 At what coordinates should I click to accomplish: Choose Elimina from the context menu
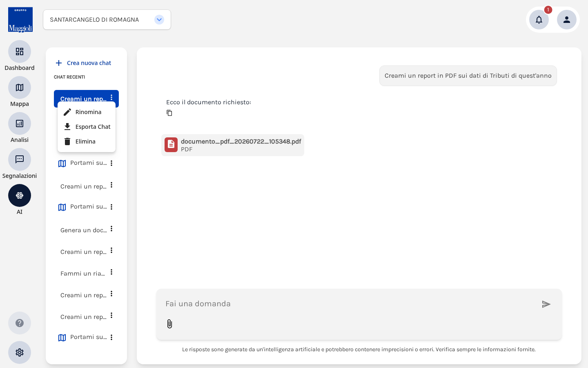click(x=87, y=141)
